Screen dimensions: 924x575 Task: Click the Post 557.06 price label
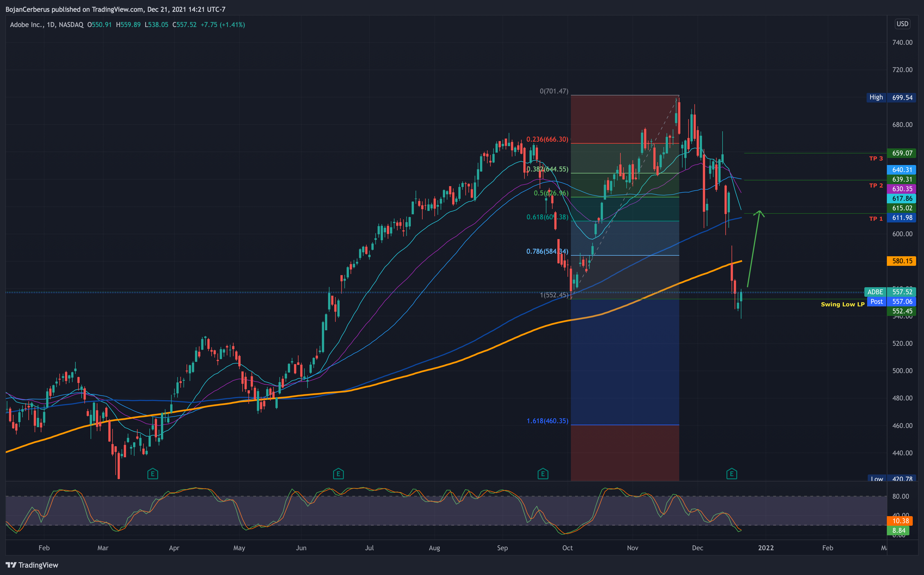[x=891, y=302]
